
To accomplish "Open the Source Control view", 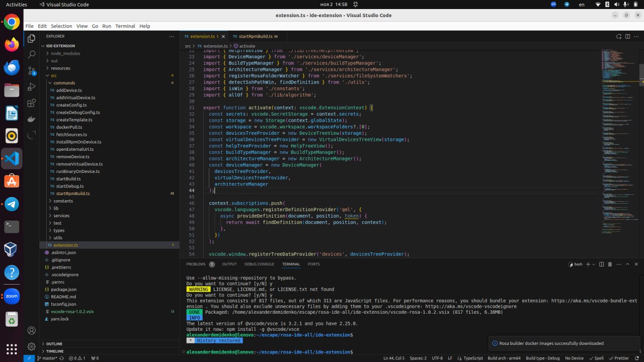I will coord(31,70).
